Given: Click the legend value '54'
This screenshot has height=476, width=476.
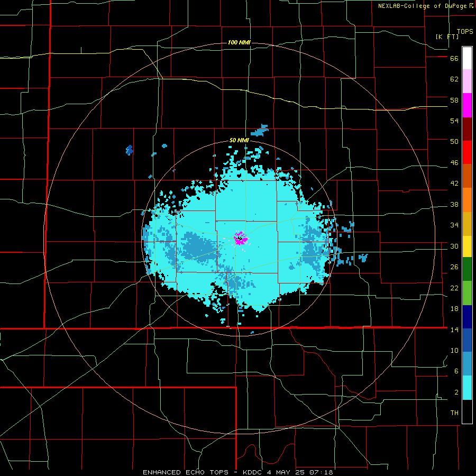Looking at the screenshot, I should pyautogui.click(x=454, y=121).
